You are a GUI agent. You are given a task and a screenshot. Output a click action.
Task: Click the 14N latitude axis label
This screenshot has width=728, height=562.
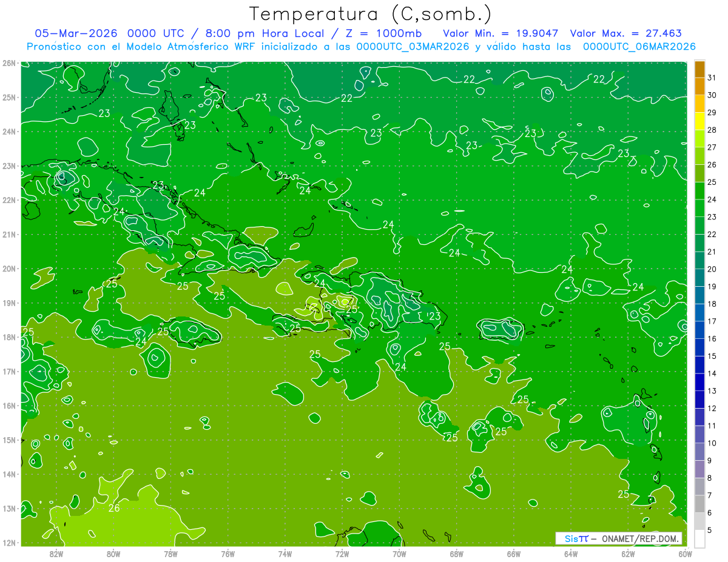pos(9,474)
